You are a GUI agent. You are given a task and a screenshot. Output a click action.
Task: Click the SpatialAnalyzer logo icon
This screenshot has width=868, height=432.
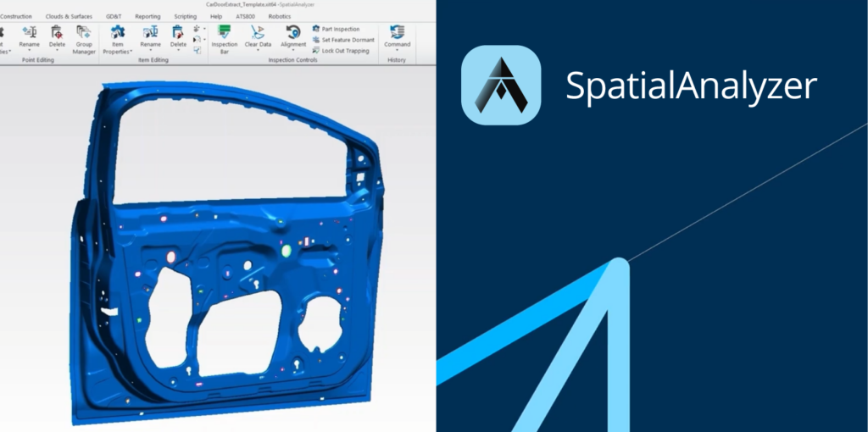501,86
